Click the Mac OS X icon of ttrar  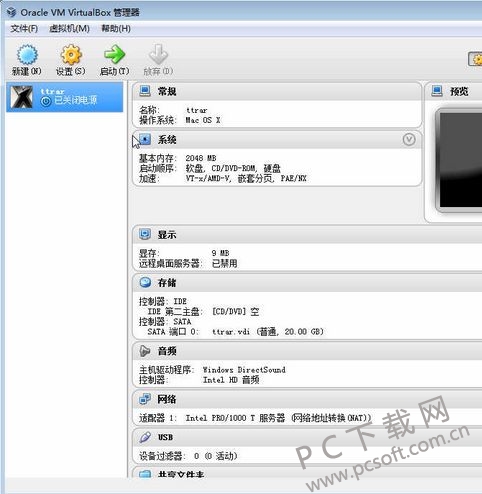point(22,97)
